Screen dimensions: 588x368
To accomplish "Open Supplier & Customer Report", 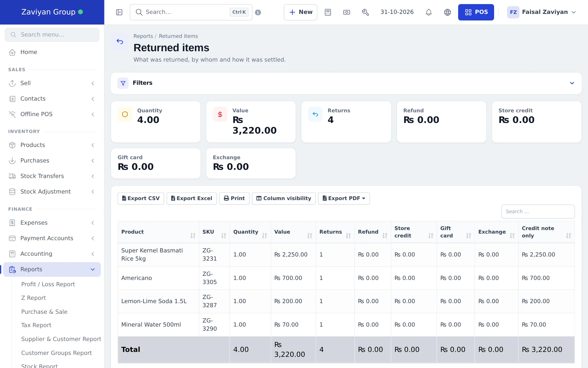I will coord(61,339).
